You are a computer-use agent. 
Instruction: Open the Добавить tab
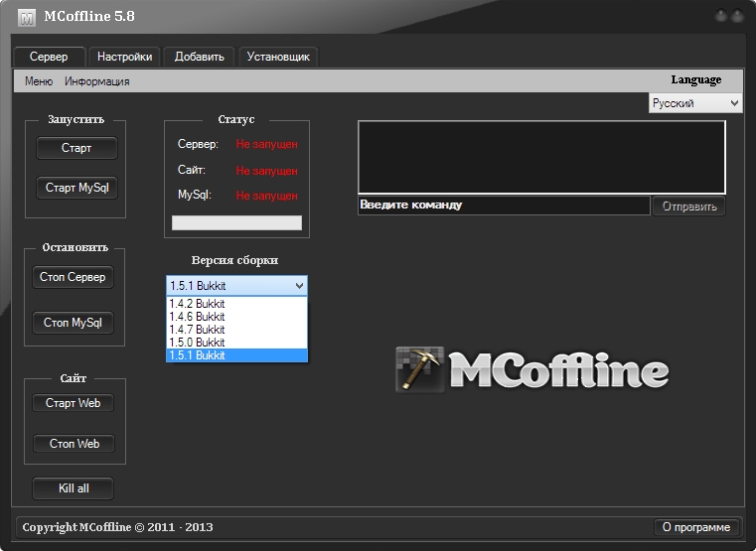coord(199,57)
